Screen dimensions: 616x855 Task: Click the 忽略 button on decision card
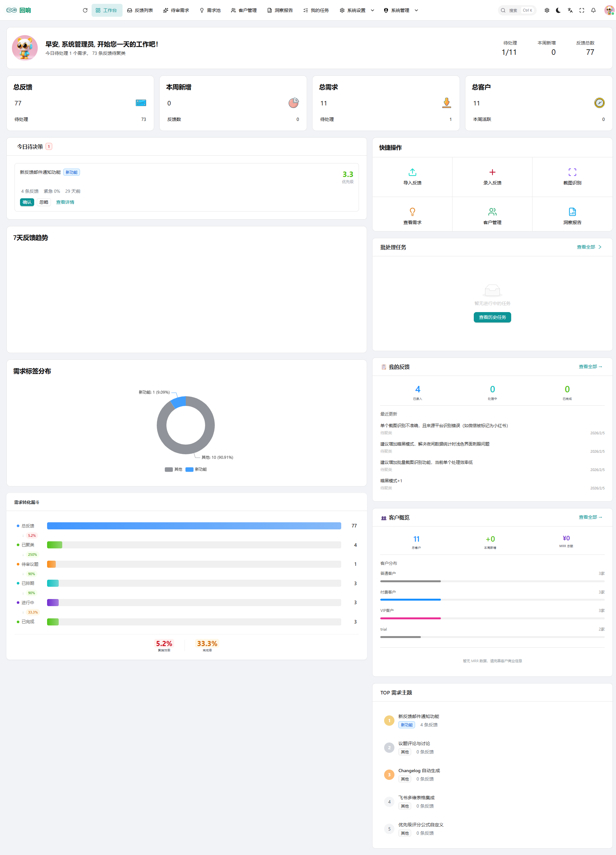(x=44, y=202)
